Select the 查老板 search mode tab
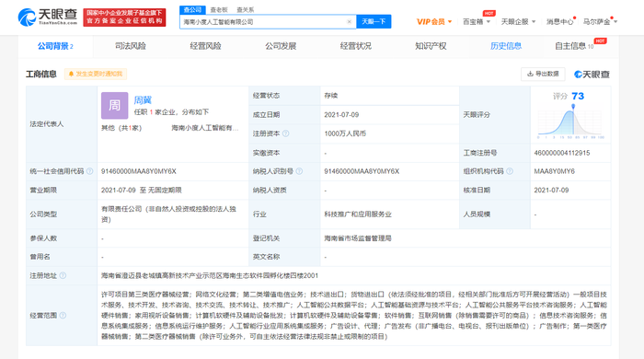This screenshot has width=644, height=359. tap(219, 10)
